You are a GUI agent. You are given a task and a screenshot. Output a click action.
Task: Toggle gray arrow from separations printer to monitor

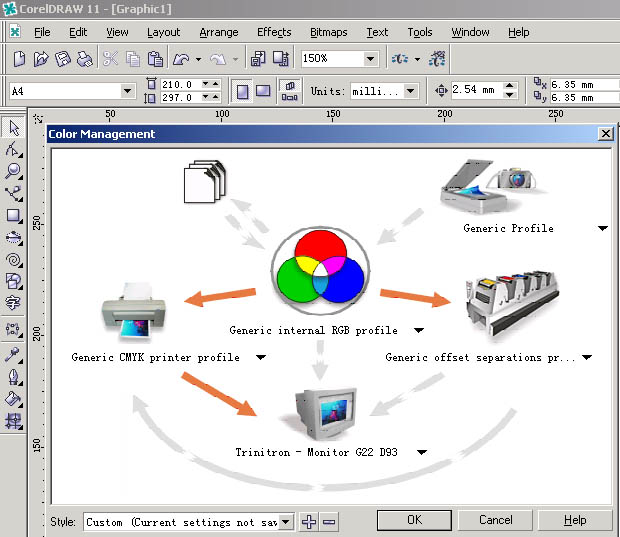407,395
